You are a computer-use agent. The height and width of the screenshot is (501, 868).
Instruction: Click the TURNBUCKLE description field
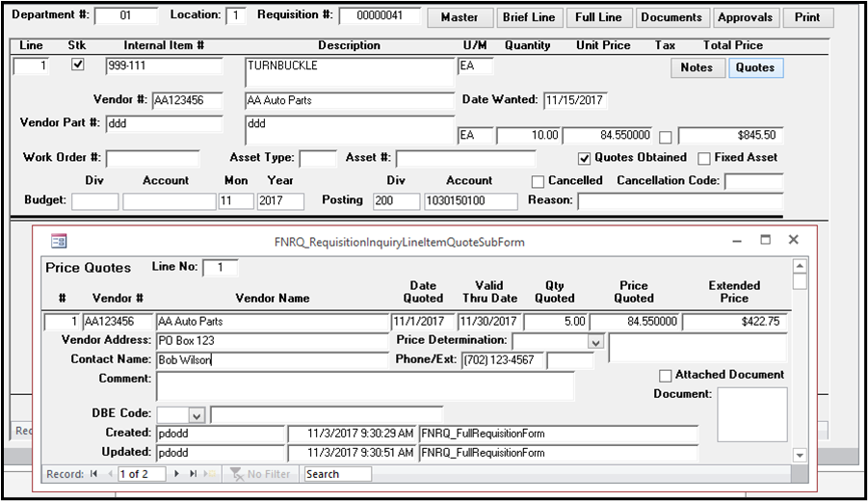coord(350,72)
